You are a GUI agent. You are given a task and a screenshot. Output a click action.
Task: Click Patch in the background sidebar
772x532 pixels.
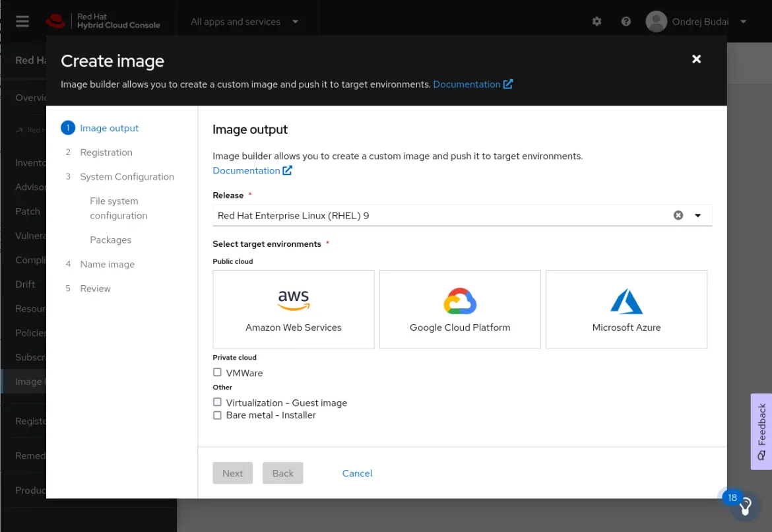point(28,211)
